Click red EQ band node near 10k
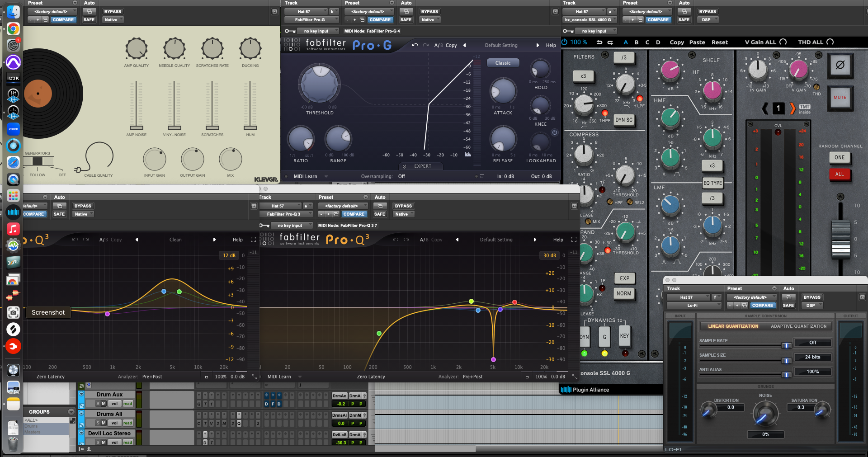 pyautogui.click(x=514, y=302)
